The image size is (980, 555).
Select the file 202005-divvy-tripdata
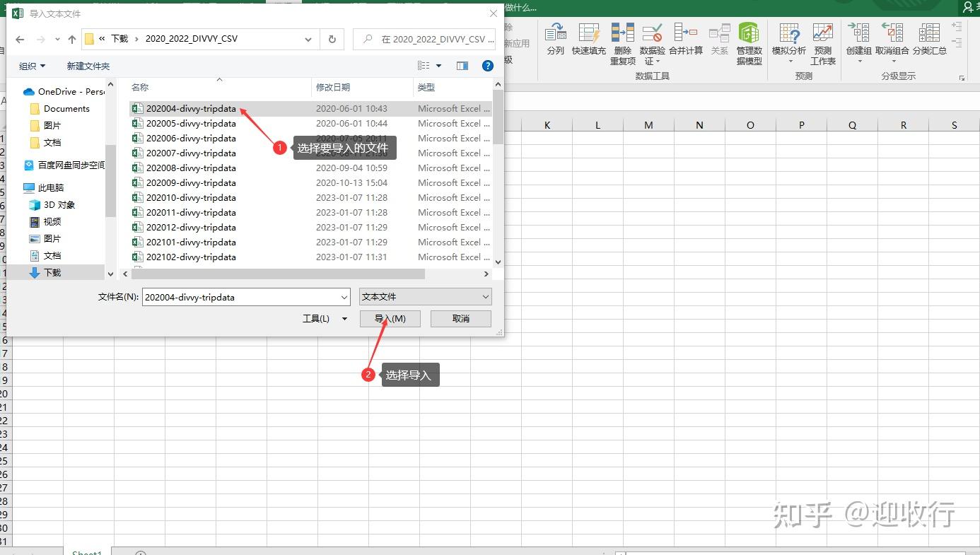point(191,124)
